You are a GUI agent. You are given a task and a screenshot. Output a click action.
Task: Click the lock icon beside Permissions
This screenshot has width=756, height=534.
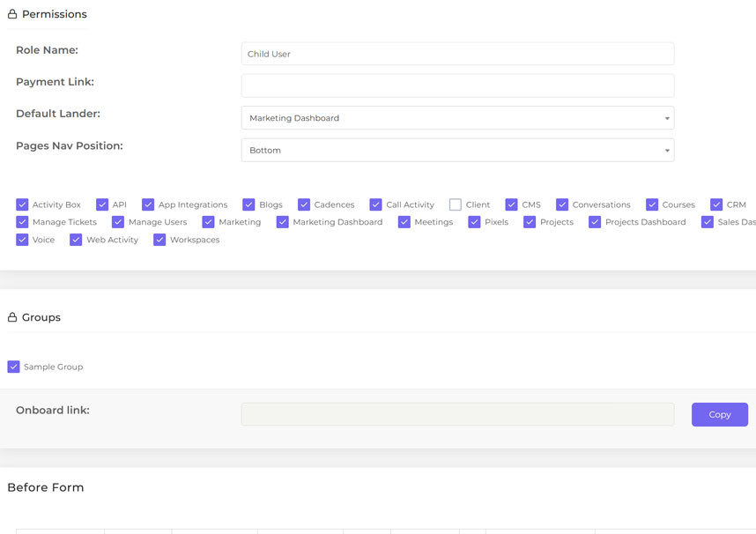tap(11, 13)
